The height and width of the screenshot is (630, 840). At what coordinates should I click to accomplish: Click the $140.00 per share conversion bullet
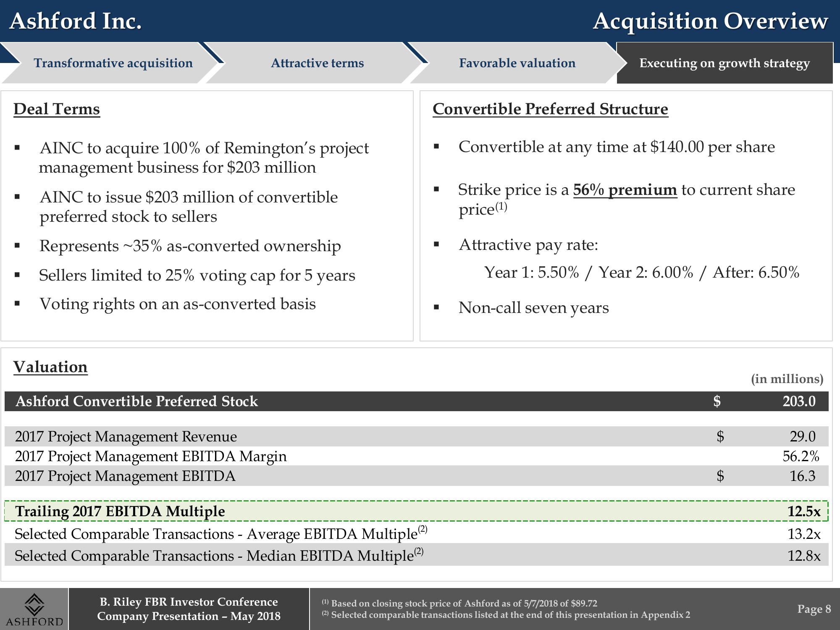(x=617, y=147)
